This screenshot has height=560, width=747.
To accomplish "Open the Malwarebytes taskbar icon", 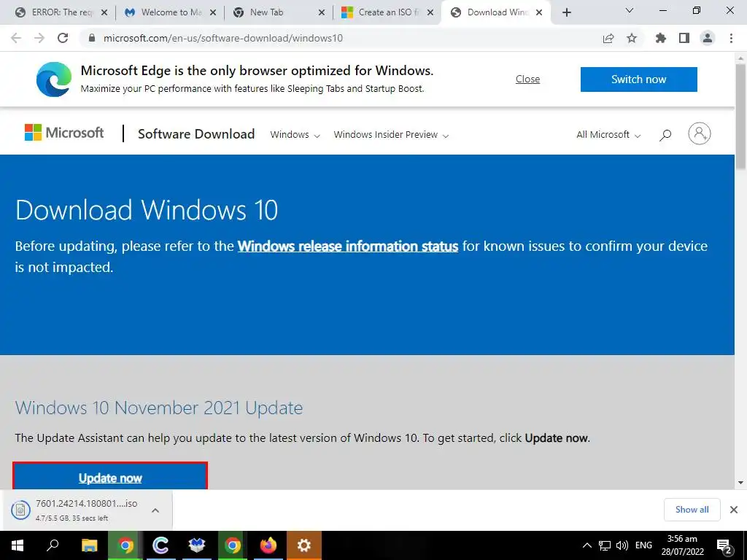I will click(196, 545).
